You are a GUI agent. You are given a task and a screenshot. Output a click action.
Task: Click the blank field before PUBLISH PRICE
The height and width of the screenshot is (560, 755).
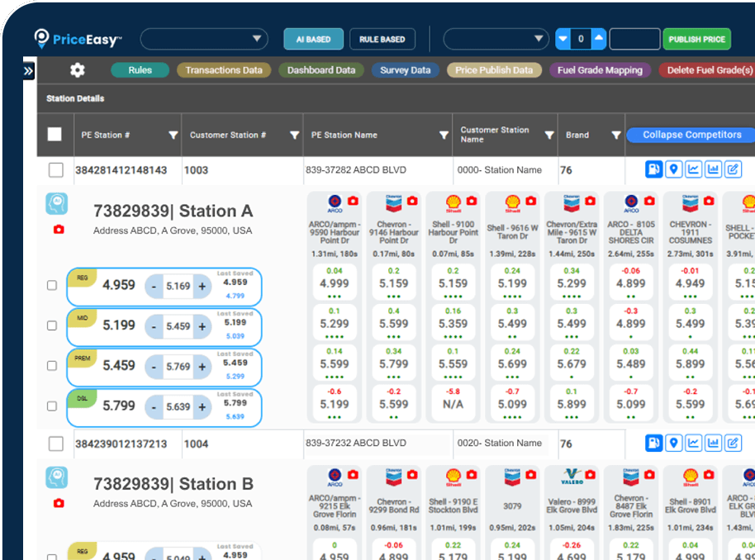[634, 39]
